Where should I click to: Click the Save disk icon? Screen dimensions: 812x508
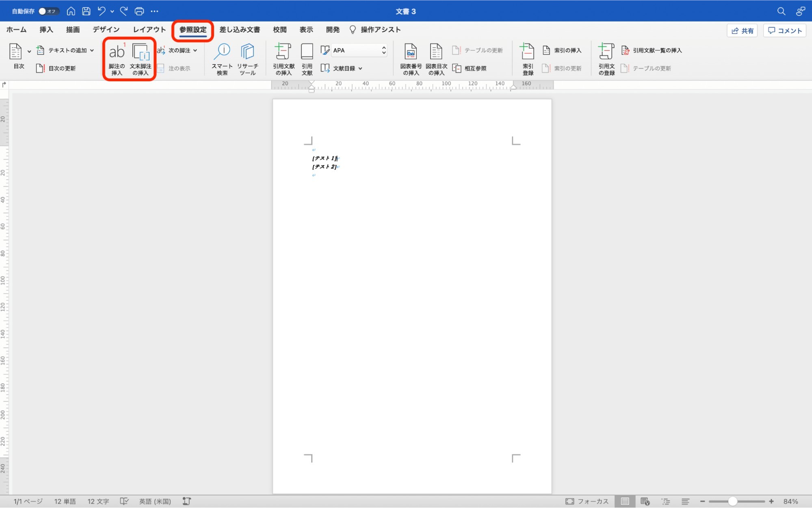tap(86, 11)
